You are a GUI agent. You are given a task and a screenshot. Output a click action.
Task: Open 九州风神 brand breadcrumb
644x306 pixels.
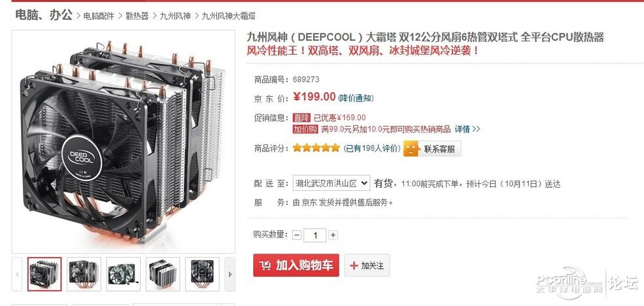(175, 16)
